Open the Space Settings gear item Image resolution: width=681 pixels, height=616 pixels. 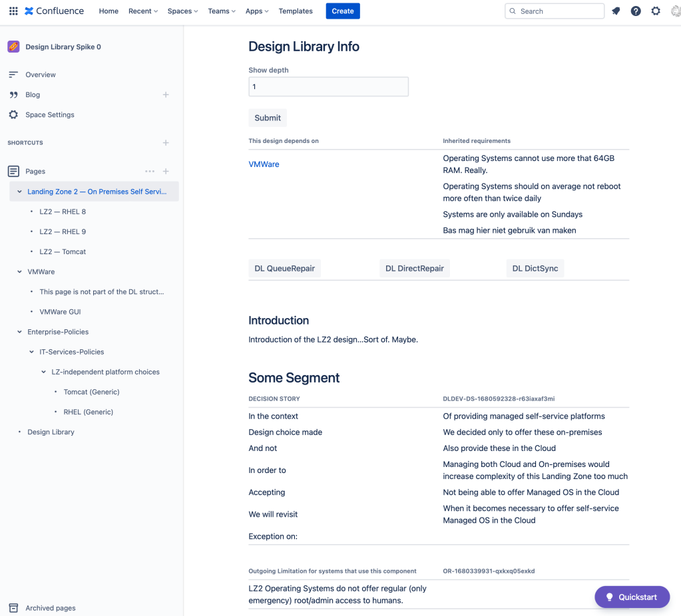[x=49, y=115]
